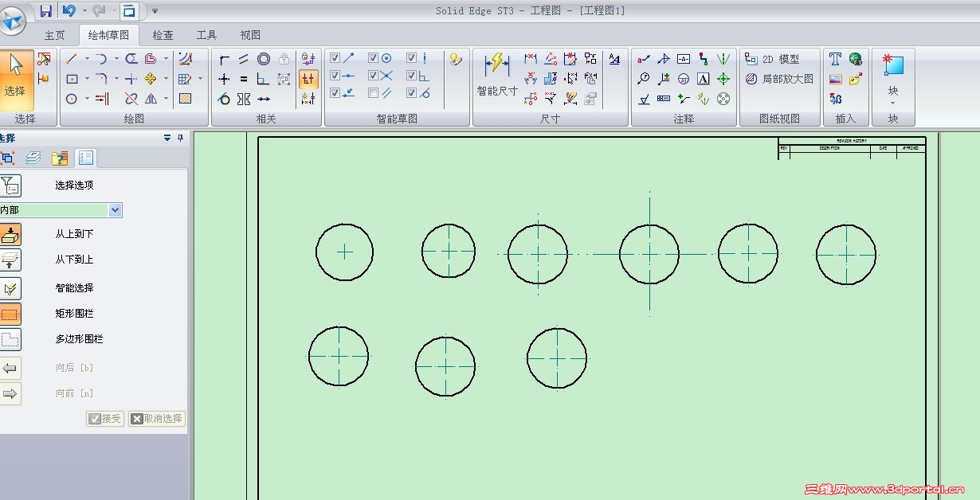Click the Parallel relationship icon
The height and width of the screenshot is (500, 980).
(x=244, y=59)
